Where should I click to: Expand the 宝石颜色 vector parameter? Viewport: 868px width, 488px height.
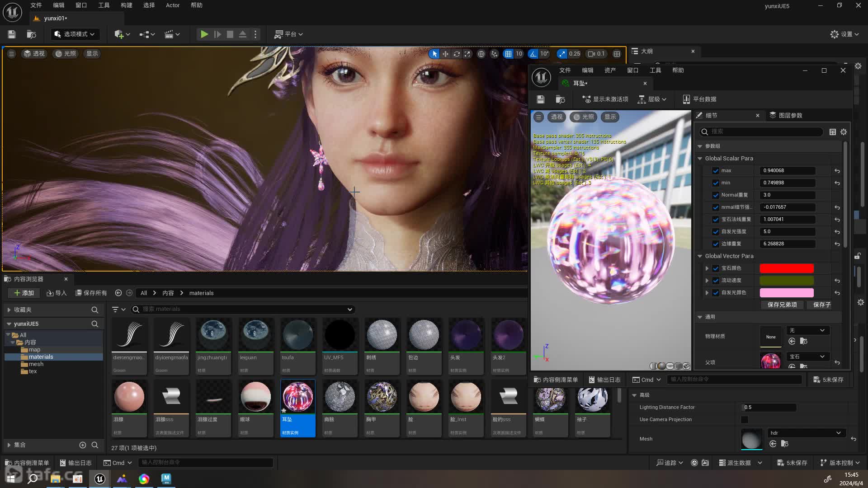tap(707, 268)
